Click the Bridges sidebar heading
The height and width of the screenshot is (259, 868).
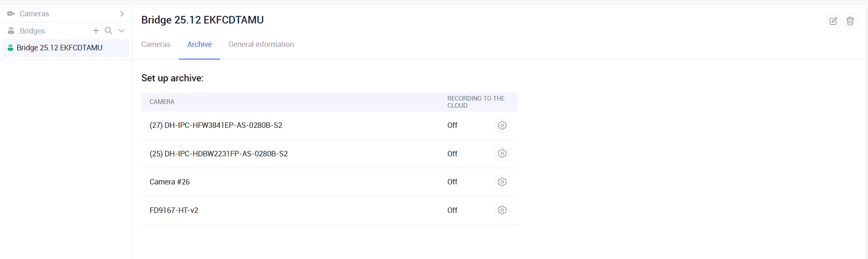32,31
